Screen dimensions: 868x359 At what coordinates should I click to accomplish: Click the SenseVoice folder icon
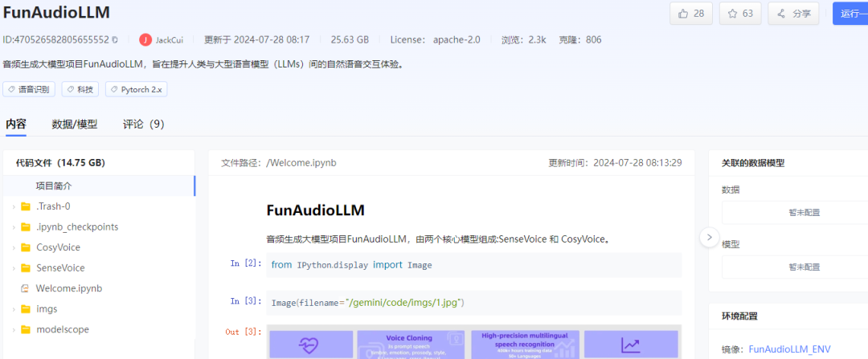(x=26, y=267)
